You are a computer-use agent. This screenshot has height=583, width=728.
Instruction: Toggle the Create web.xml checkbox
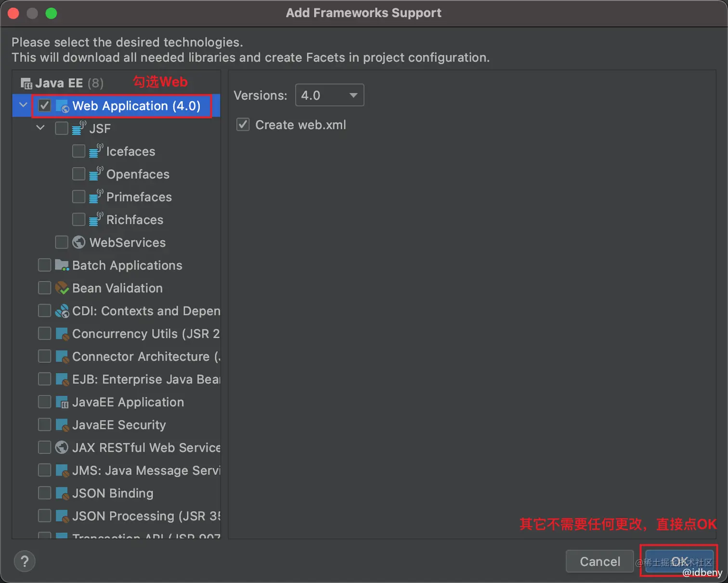pyautogui.click(x=243, y=125)
